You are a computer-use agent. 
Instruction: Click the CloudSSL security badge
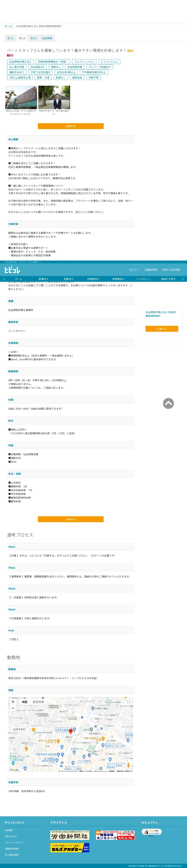(151, 832)
